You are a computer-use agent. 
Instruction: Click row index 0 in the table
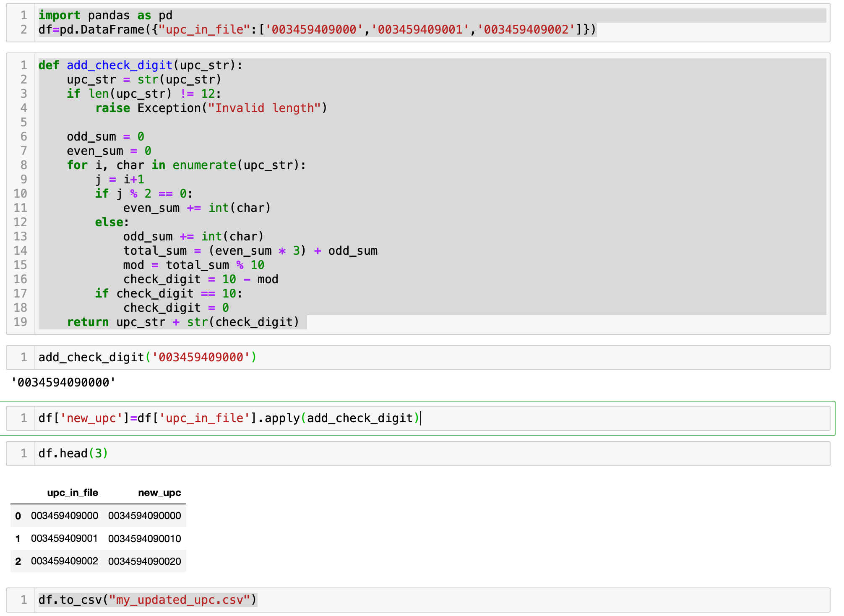click(18, 516)
